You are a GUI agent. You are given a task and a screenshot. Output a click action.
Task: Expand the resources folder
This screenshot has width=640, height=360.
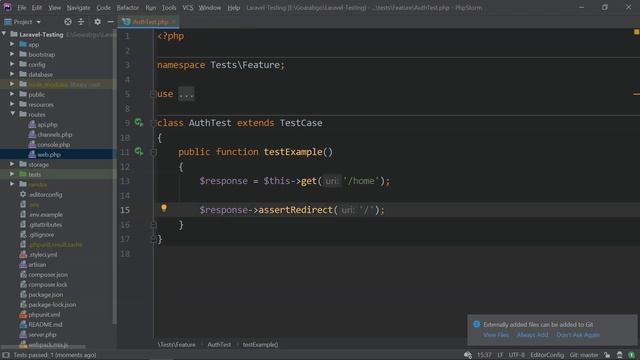(12, 104)
